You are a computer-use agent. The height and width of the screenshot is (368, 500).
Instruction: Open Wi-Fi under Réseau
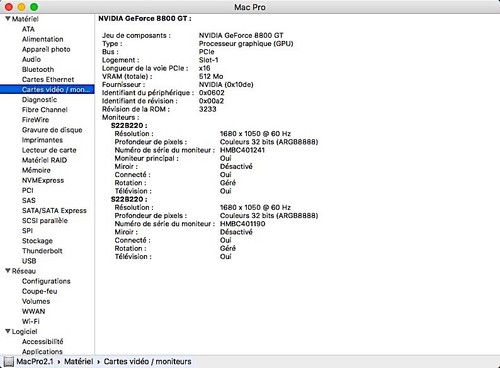click(31, 321)
